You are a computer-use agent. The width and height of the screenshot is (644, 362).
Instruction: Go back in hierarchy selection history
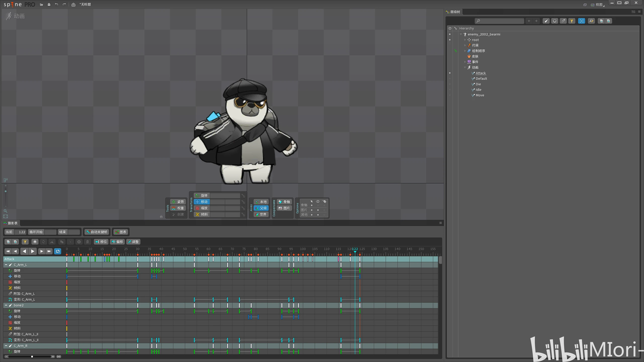coord(529,21)
